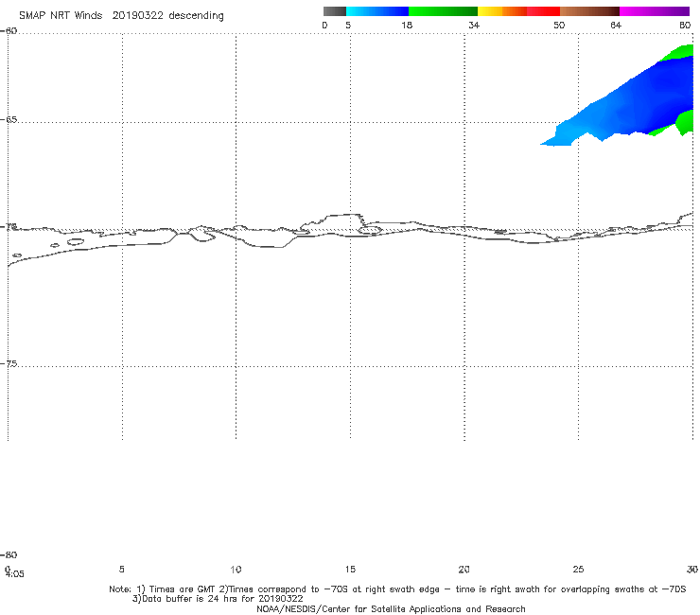Click the color bar label '18'
This screenshot has height=615, width=700.
click(x=407, y=25)
